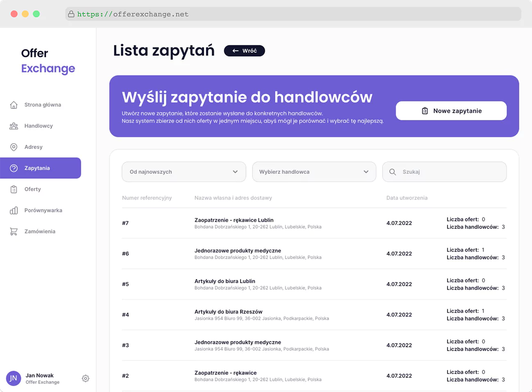Select the people icon next to Handlowcy
The image size is (532, 392).
tap(14, 126)
